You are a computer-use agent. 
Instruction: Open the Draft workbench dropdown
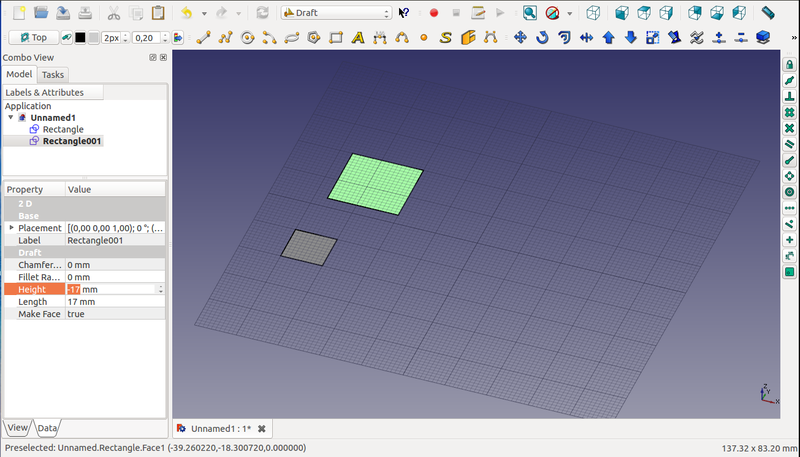coord(336,13)
